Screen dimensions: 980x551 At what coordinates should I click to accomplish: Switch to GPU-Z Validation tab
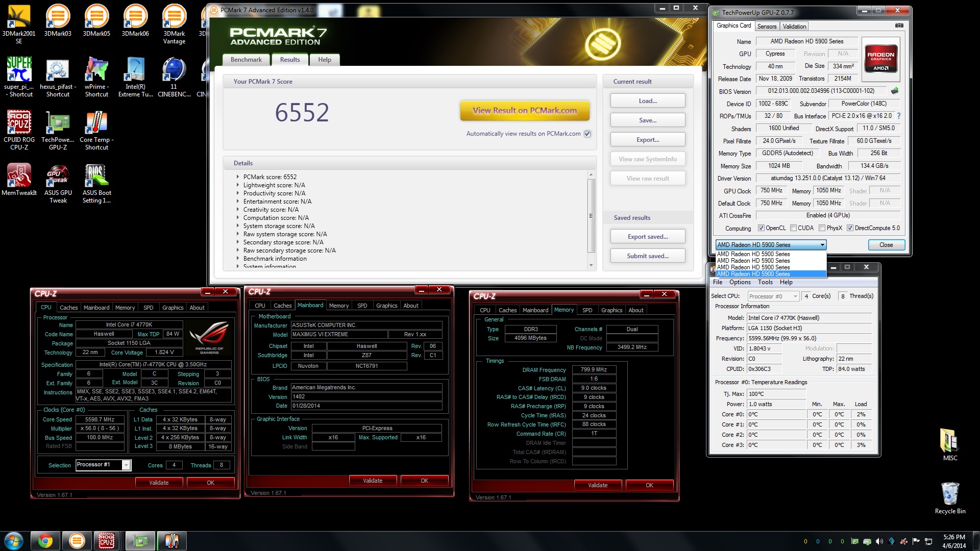point(794,27)
